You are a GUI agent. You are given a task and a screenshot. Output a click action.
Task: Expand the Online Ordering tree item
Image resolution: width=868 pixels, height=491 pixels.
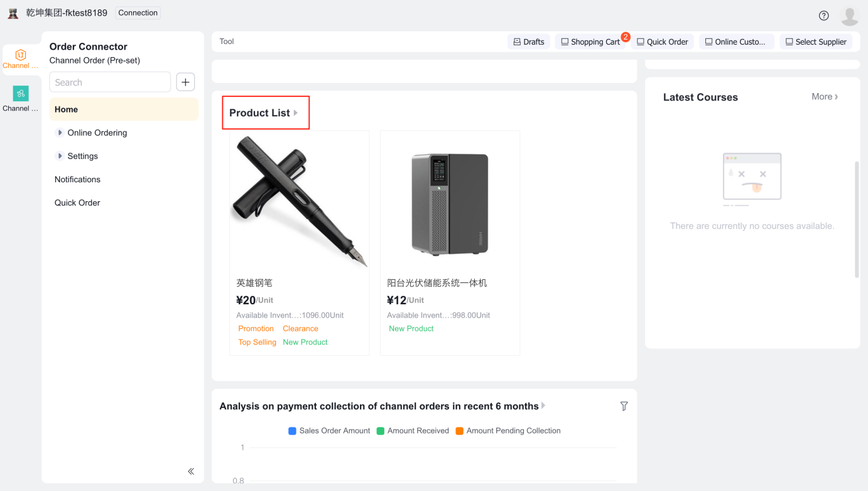coord(60,133)
